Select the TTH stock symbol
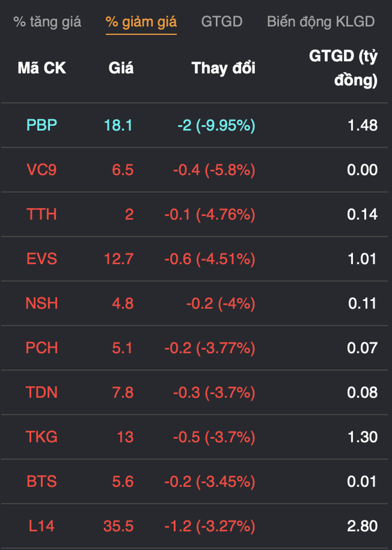Screen dimensions: 392x550 (42, 215)
